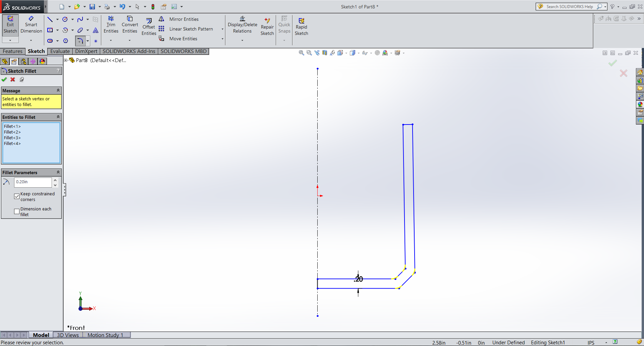Click the Repair Sketch tool
Screen dimensions: 644x346
coord(267,26)
